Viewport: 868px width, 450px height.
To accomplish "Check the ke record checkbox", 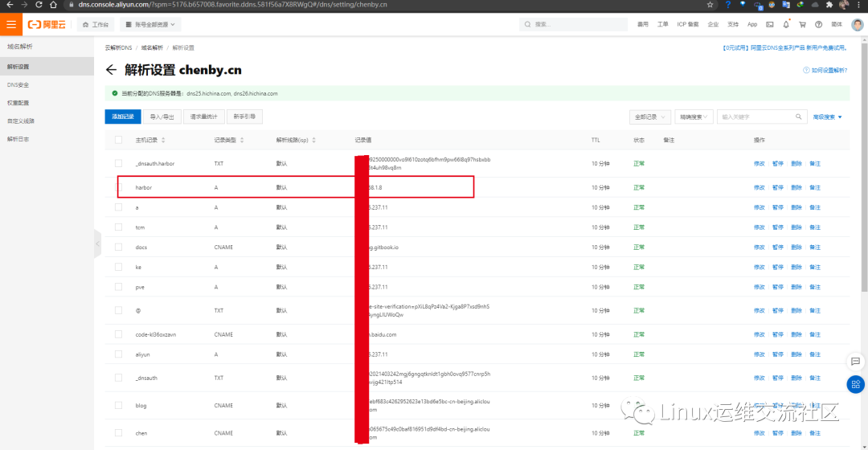I will tap(118, 267).
